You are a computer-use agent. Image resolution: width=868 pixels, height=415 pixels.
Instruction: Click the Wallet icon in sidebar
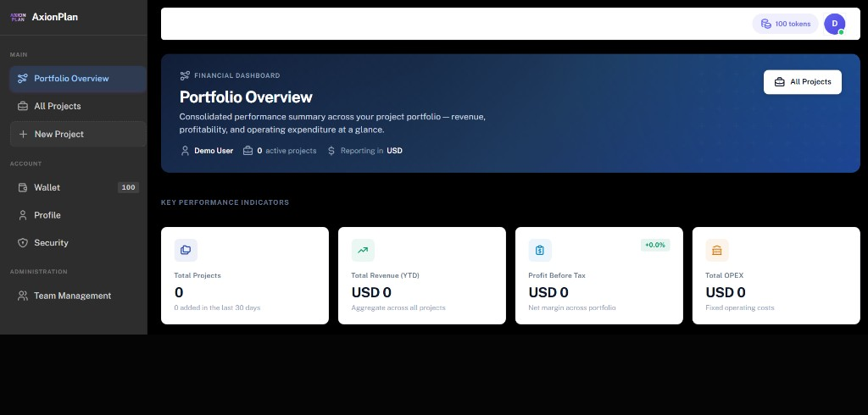23,187
